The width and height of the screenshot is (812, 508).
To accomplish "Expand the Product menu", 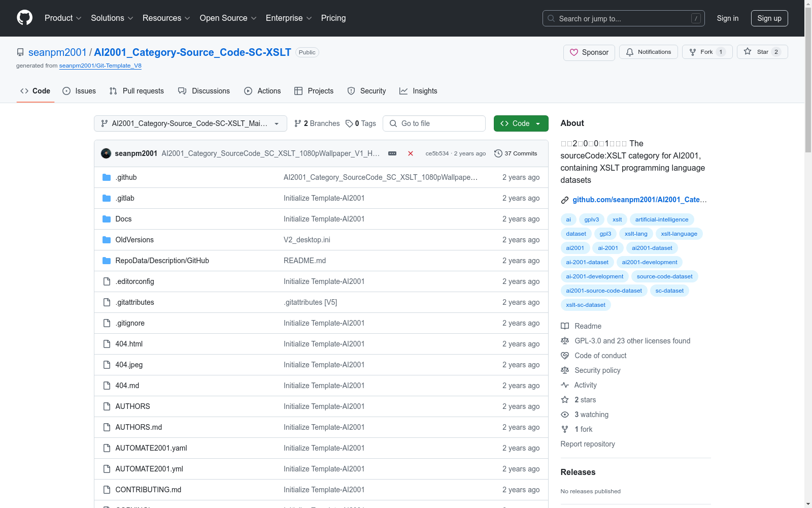I will coord(63,18).
